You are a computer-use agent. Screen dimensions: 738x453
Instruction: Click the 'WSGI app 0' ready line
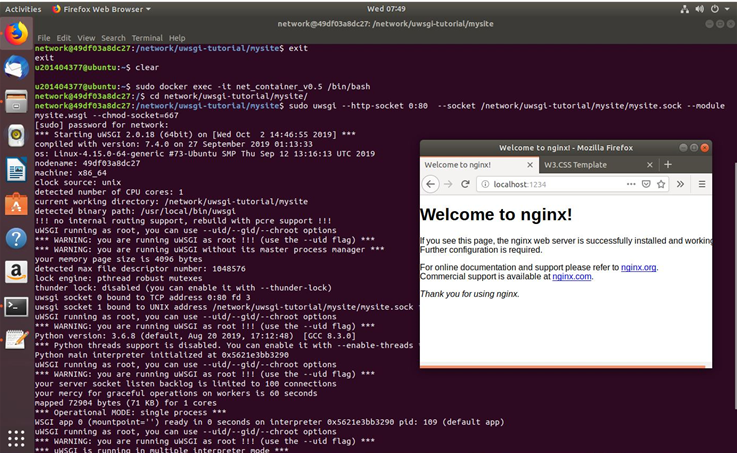[x=269, y=422]
